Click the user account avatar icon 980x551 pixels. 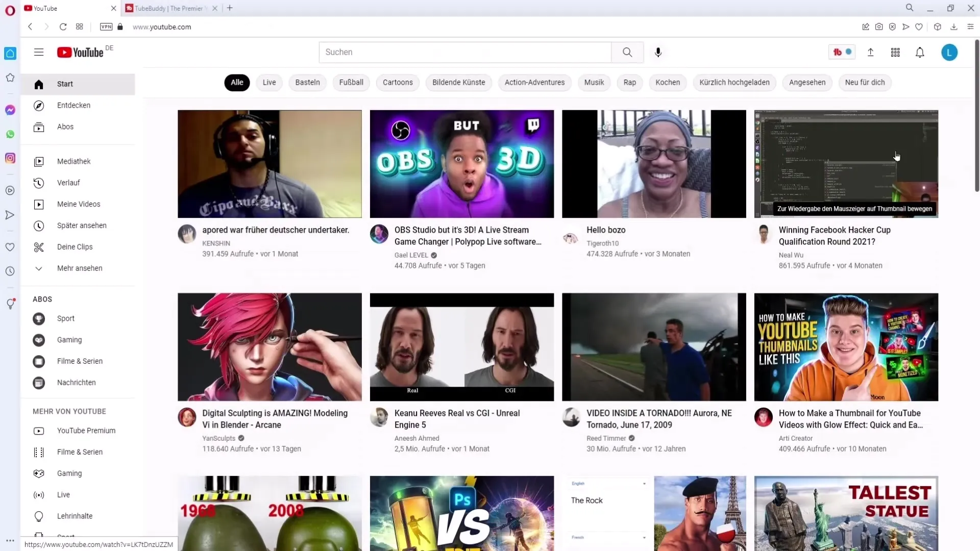[x=950, y=52]
